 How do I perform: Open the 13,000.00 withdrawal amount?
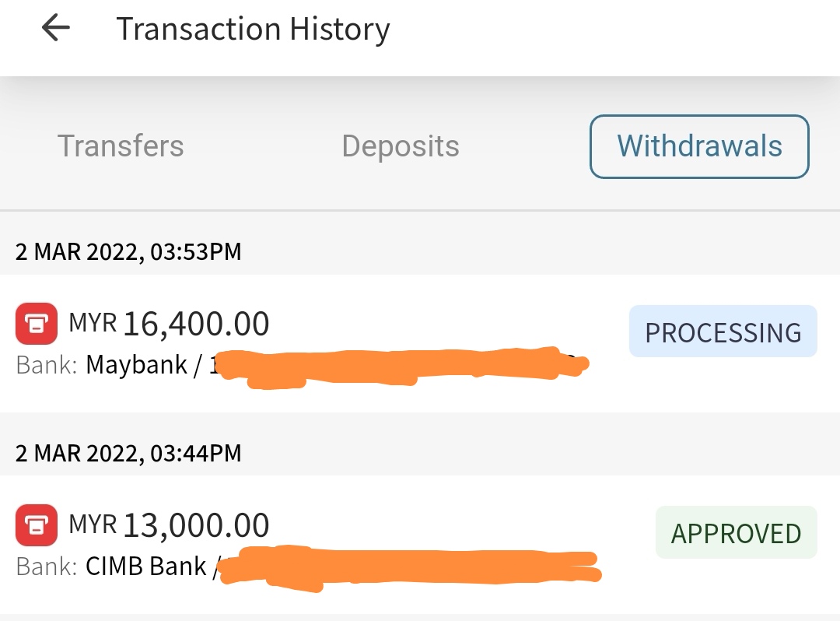coord(196,525)
